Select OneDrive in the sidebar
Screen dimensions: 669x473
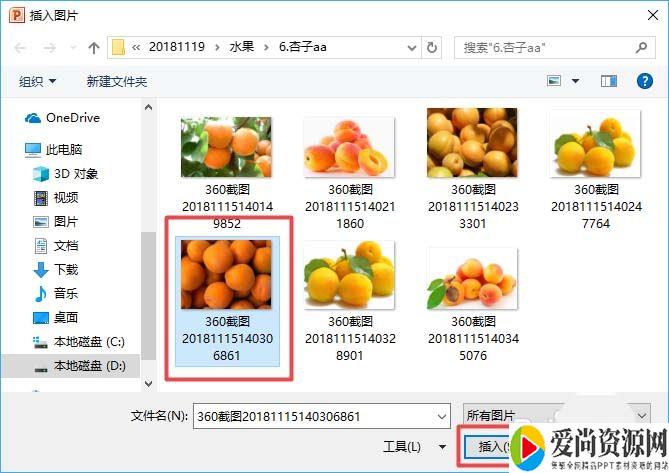[72, 118]
